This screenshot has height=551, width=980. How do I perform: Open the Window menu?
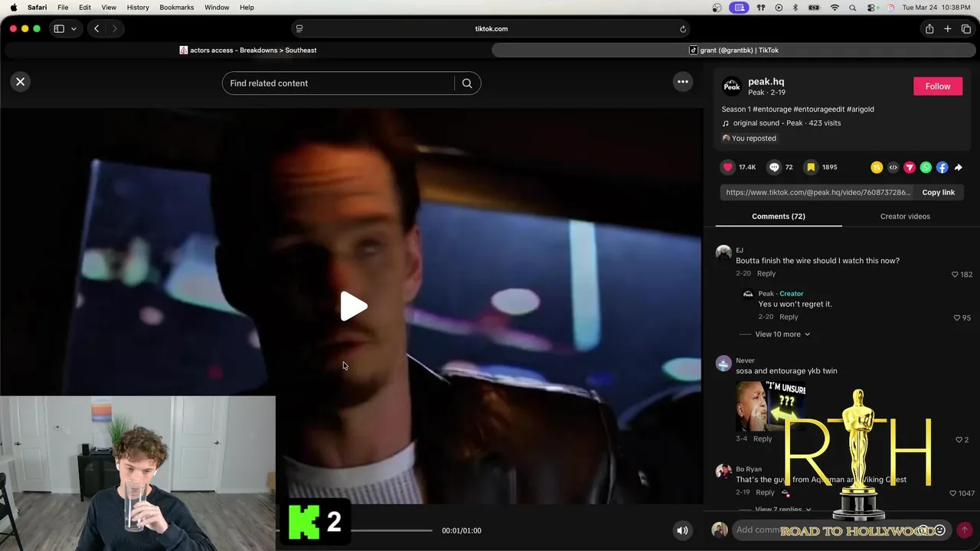[x=217, y=8]
